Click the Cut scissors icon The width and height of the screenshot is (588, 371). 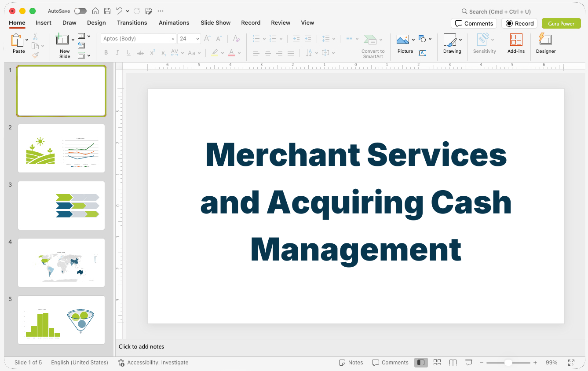click(35, 37)
